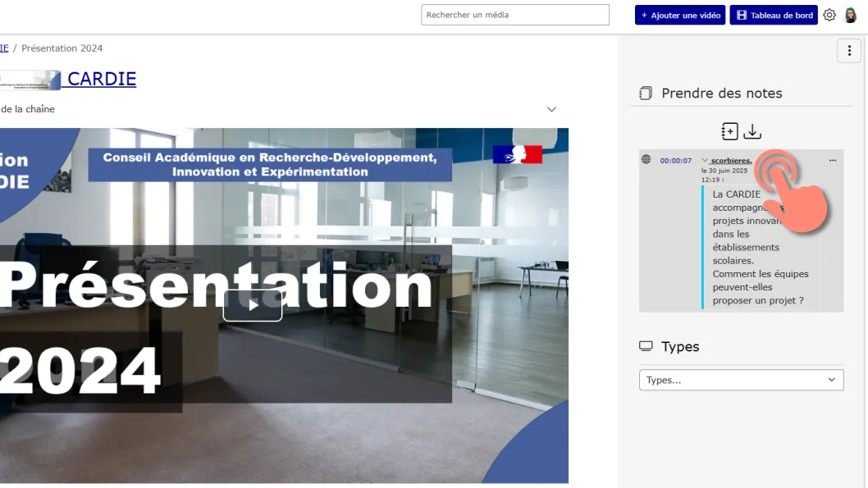
Task: Click the Ajouter une vidéo button
Action: (680, 15)
